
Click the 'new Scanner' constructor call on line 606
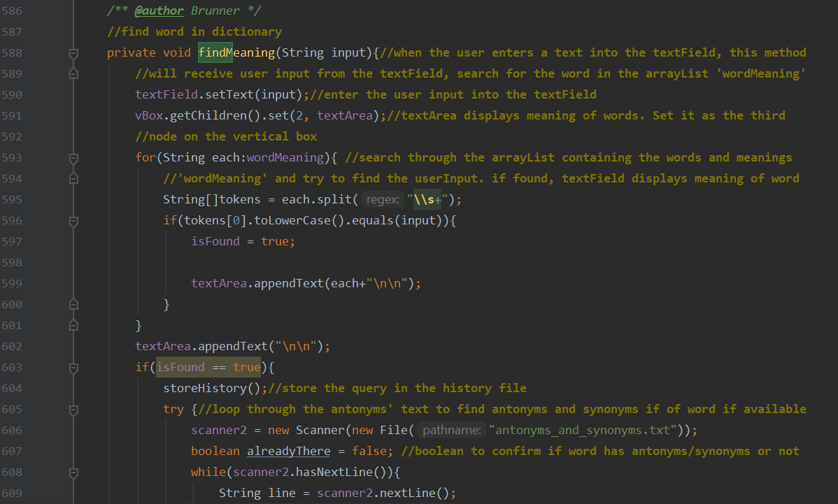[306, 431]
